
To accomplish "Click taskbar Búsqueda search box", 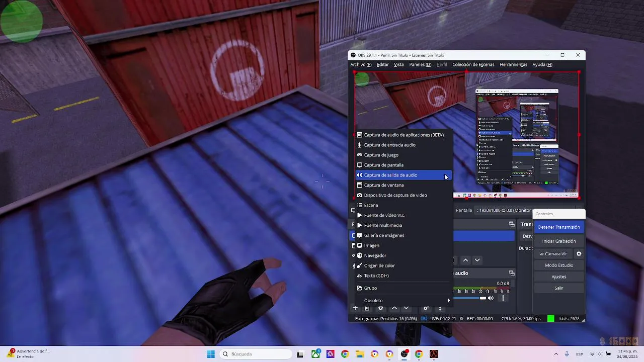I will pos(255,354).
